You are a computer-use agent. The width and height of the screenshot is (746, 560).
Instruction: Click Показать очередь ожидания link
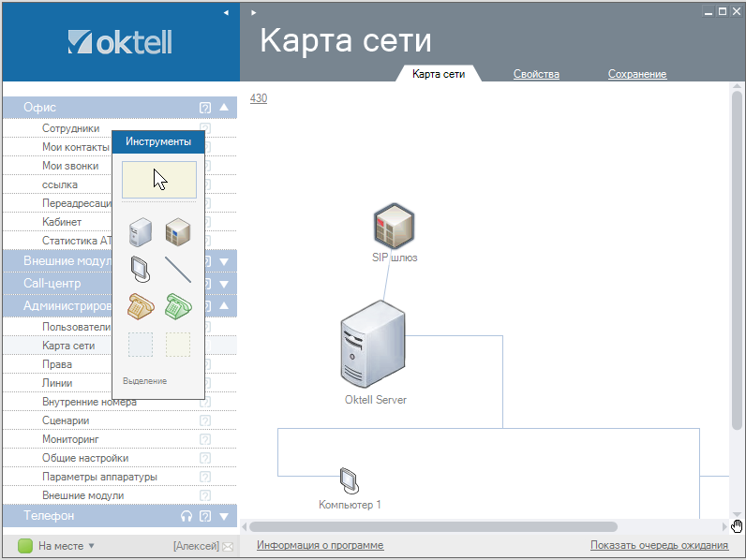659,545
